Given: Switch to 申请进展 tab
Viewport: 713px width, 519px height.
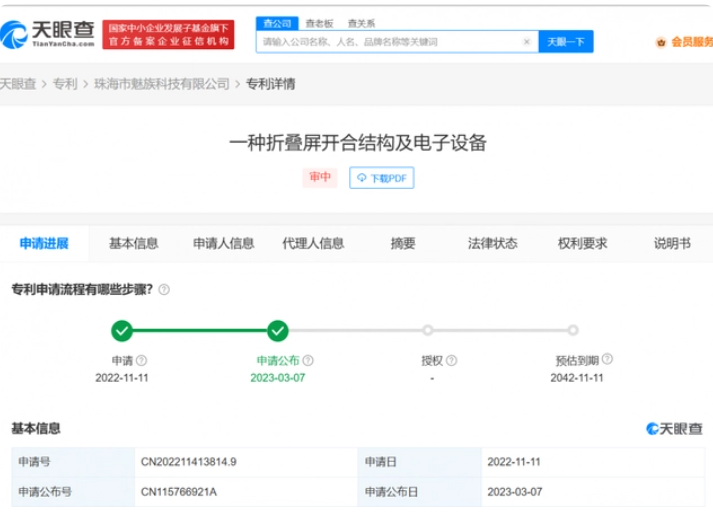Looking at the screenshot, I should [44, 244].
